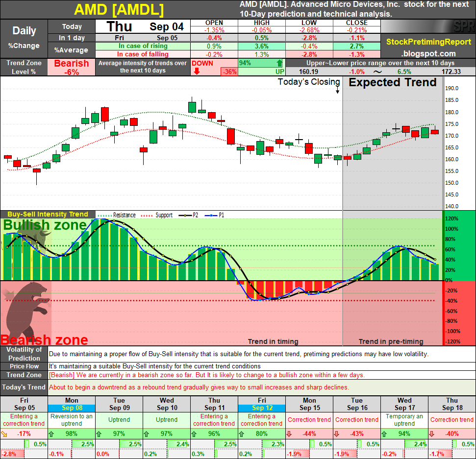
Task: Click the Buy-Sell Intensity Trend label
Action: point(48,214)
